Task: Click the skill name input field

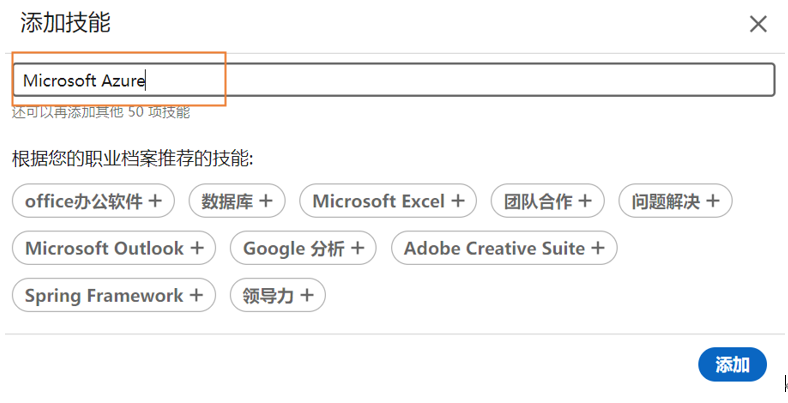Action: 393,80
